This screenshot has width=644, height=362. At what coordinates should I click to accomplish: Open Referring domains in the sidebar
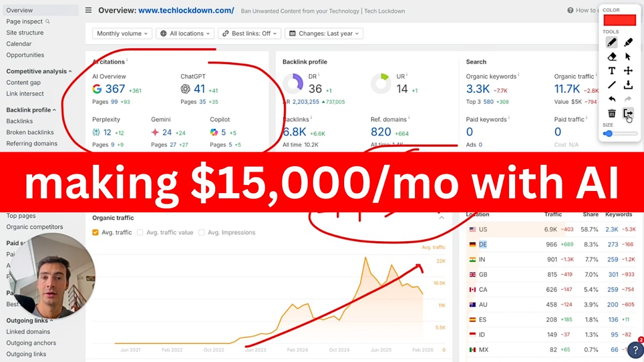[32, 144]
